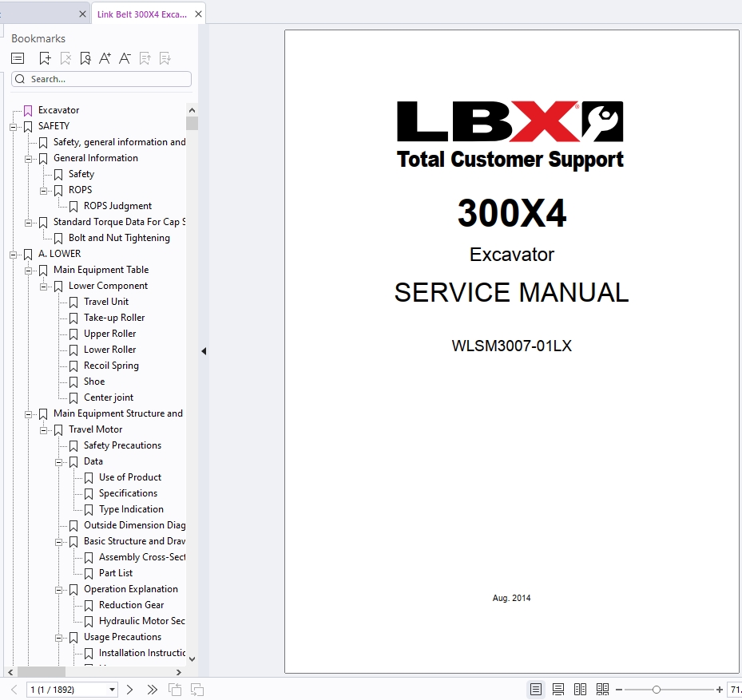
Task: Collapse the SAFETY bookmark node
Action: pyautogui.click(x=14, y=127)
